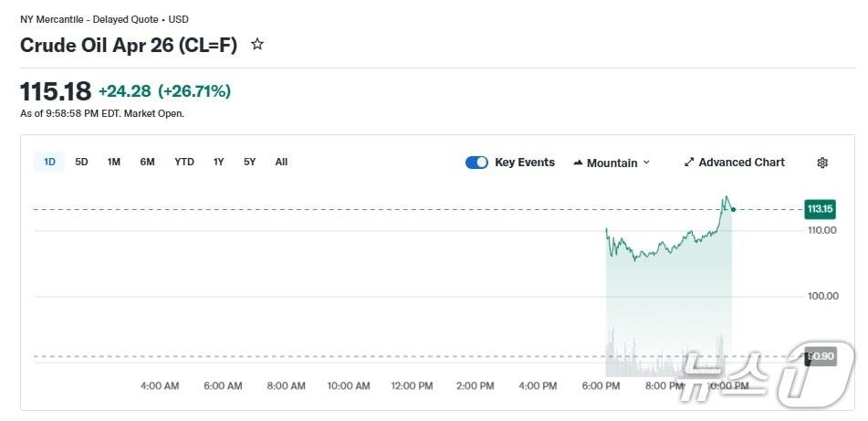Choose the 6M range tab
The height and width of the screenshot is (421, 868).
pos(147,162)
